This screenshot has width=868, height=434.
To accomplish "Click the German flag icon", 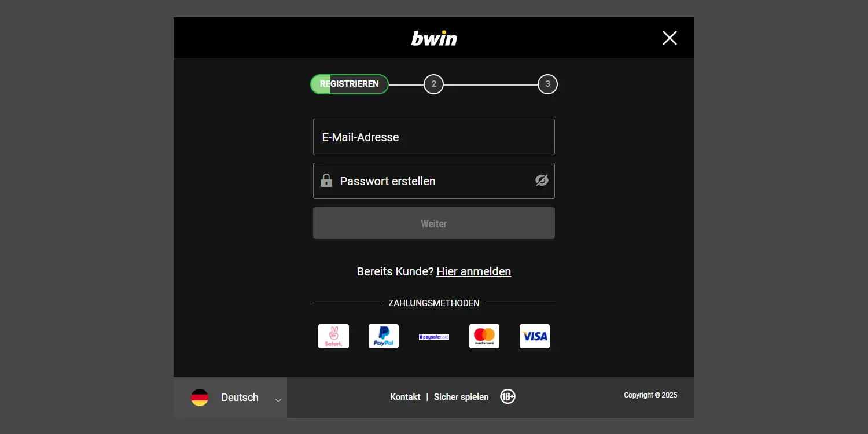I will point(200,398).
